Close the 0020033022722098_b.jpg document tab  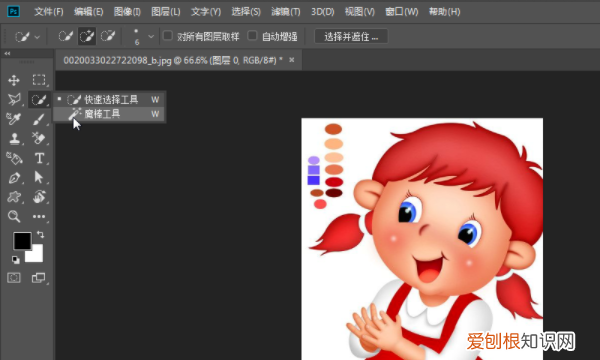(x=292, y=60)
